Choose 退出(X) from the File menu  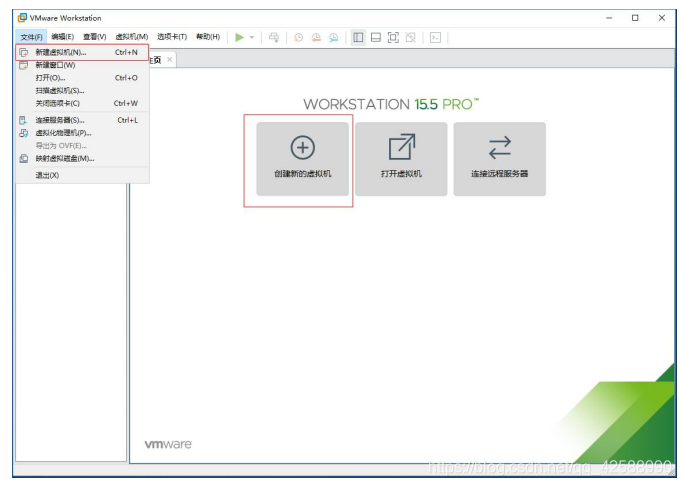(x=83, y=175)
